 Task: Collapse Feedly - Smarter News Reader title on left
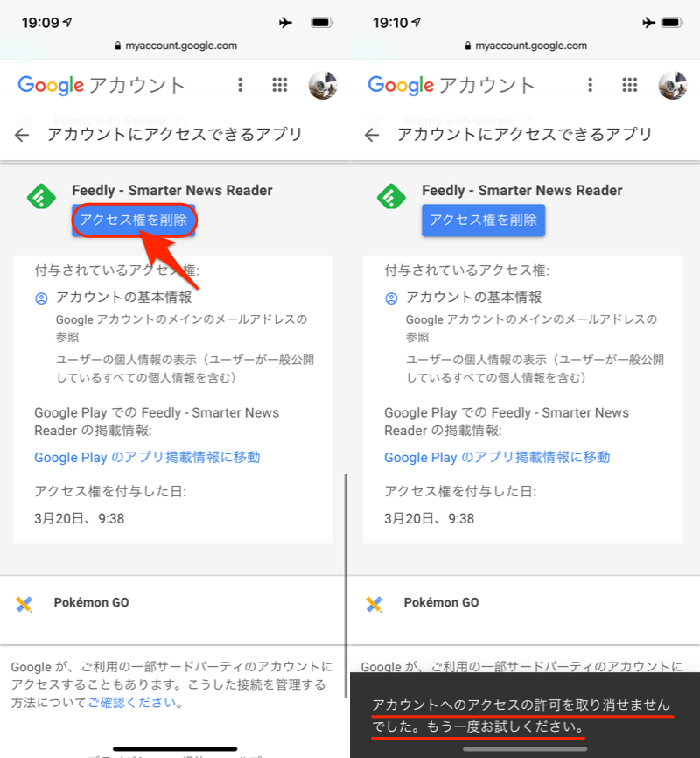tap(172, 191)
